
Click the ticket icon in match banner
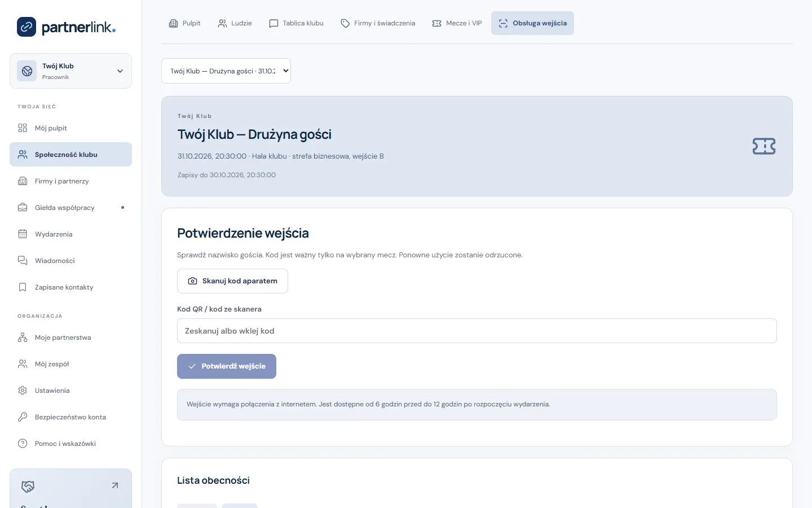(764, 146)
